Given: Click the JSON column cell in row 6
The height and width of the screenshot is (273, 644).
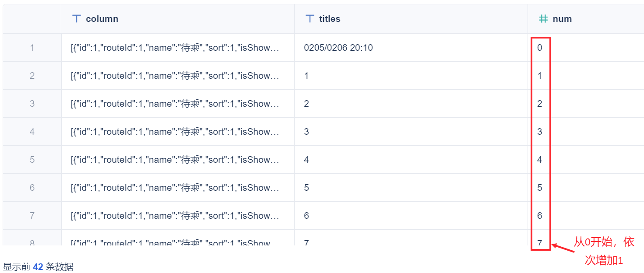Looking at the screenshot, I should [x=175, y=188].
